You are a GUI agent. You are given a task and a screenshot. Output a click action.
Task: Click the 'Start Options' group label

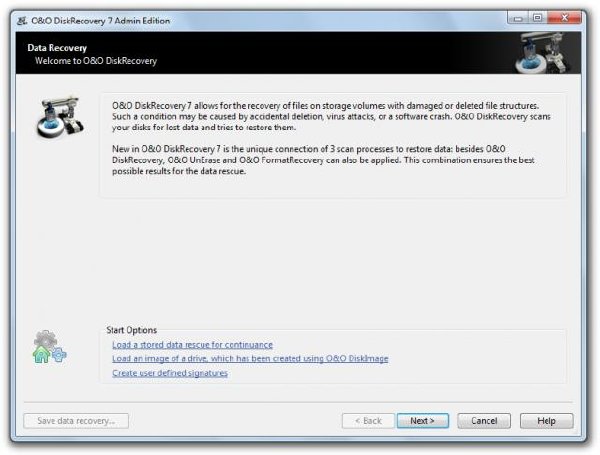click(x=132, y=330)
